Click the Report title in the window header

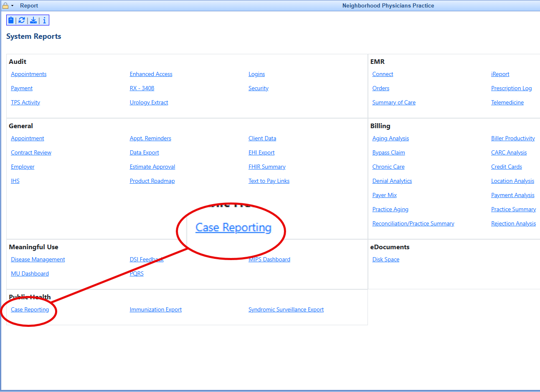29,6
